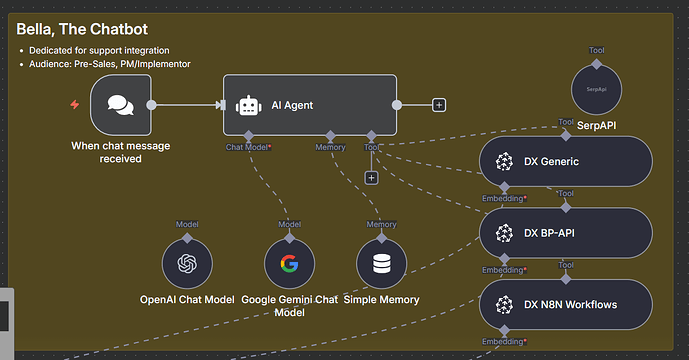Click the SerpAPI tool node circle
Image resolution: width=689 pixels, height=360 pixels.
(596, 90)
